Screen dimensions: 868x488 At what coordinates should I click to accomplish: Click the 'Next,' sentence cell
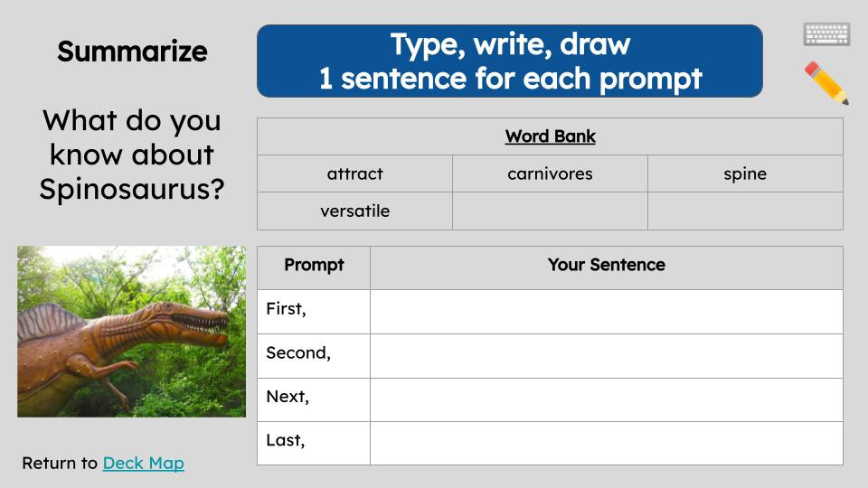click(x=606, y=399)
